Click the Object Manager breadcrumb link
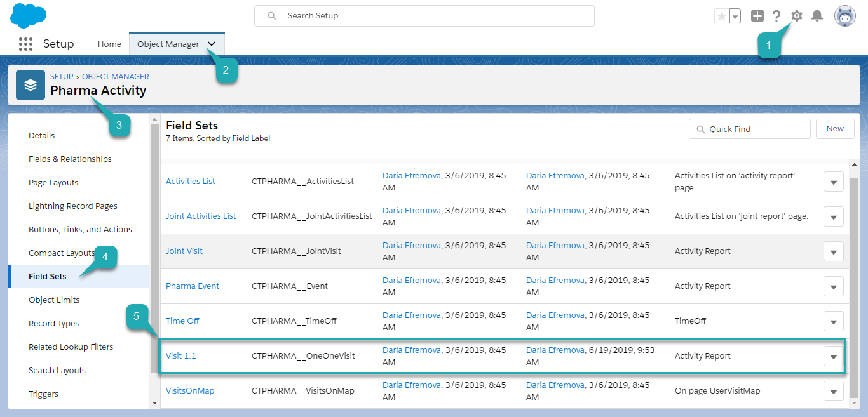Image resolution: width=868 pixels, height=417 pixels. pos(116,77)
